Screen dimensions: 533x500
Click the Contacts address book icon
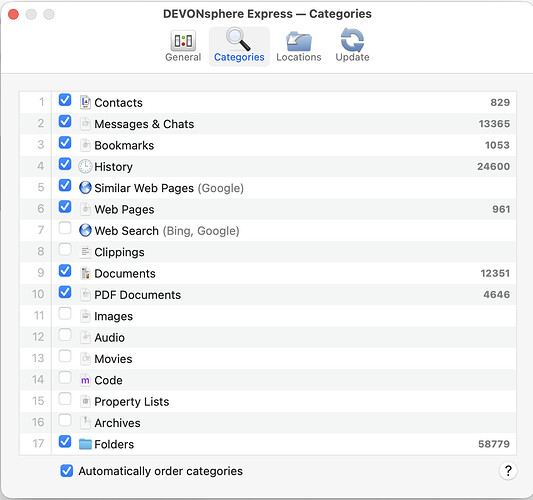pyautogui.click(x=85, y=102)
